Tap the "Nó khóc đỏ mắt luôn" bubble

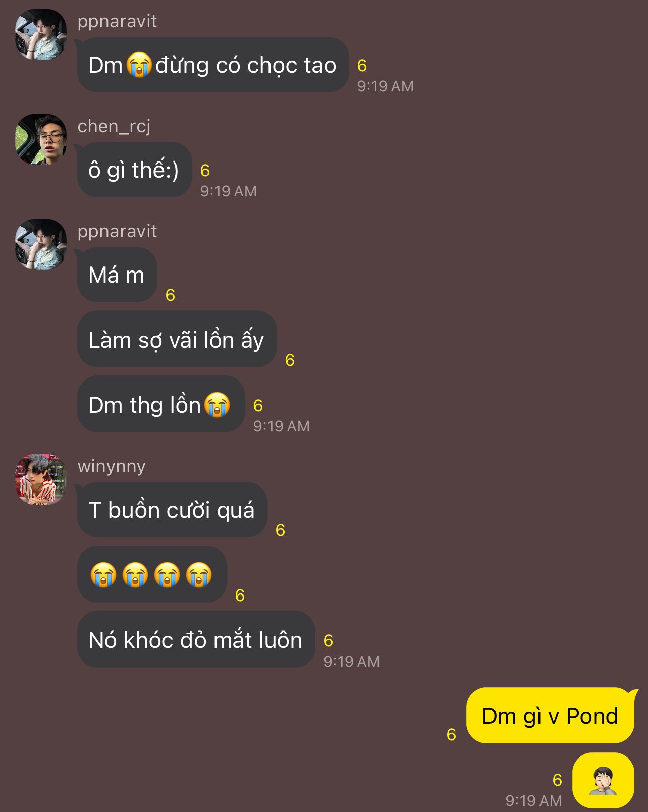tap(196, 639)
